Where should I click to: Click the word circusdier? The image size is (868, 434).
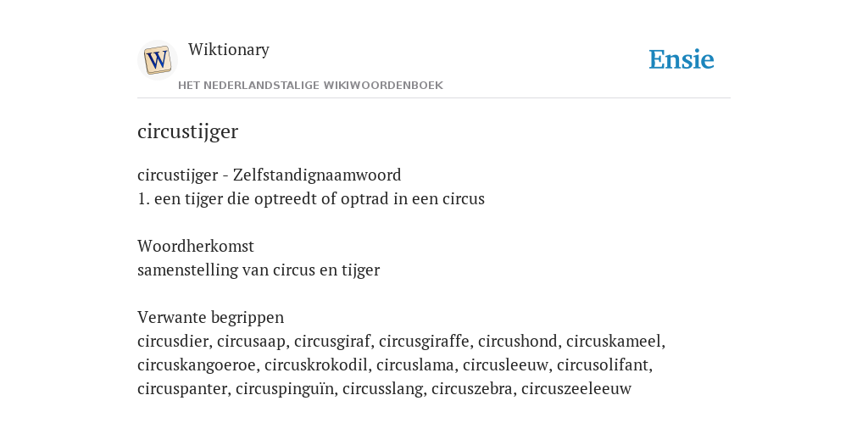pyautogui.click(x=173, y=342)
